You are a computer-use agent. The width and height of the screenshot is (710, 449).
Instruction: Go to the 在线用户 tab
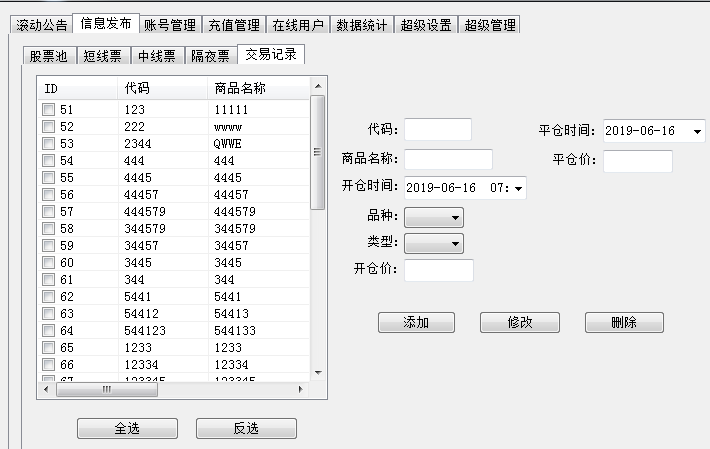click(298, 25)
